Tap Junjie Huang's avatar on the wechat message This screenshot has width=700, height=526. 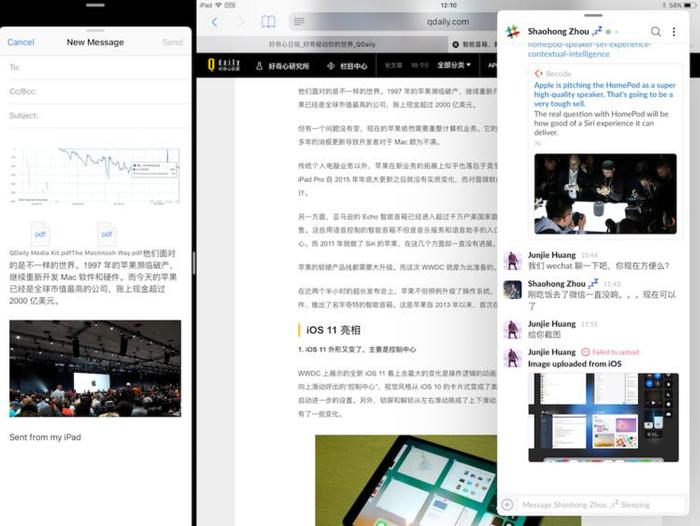click(x=512, y=261)
